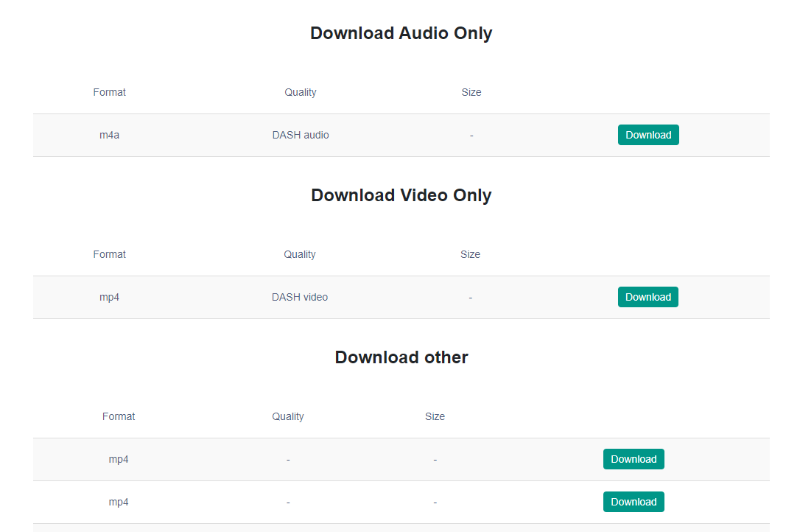Click the "DASH audio" quality cell
This screenshot has height=532, width=800.
[x=301, y=135]
